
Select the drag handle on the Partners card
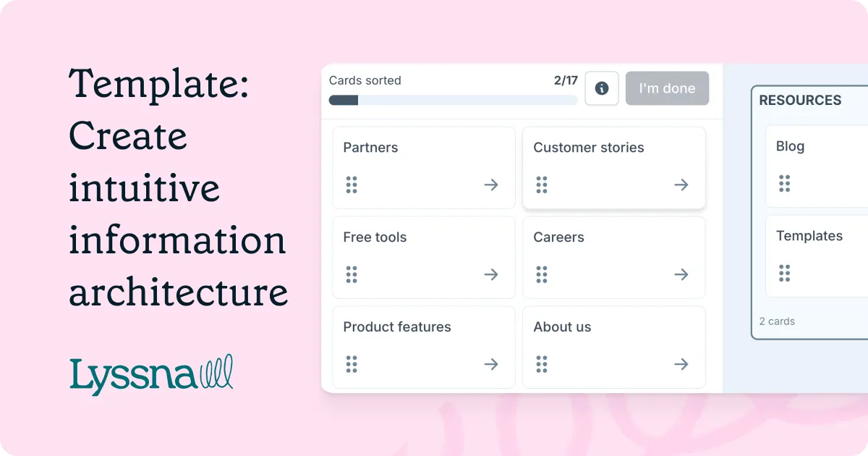352,185
